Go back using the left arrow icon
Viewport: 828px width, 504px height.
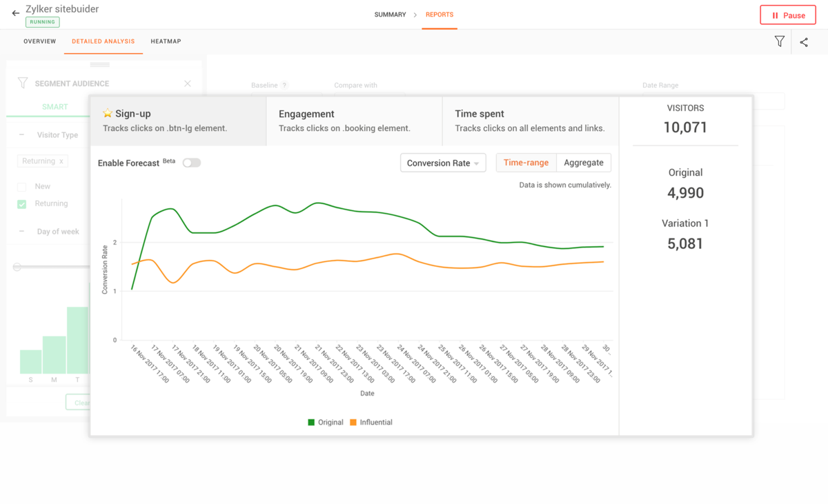pyautogui.click(x=15, y=13)
